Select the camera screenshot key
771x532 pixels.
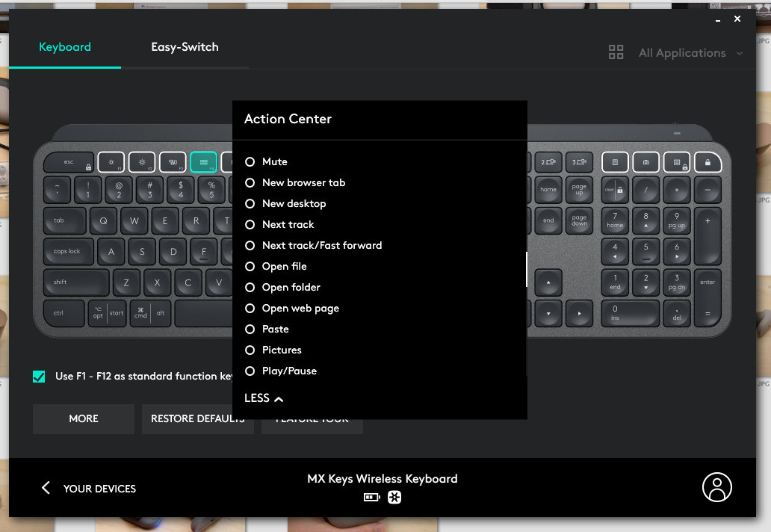(x=646, y=161)
